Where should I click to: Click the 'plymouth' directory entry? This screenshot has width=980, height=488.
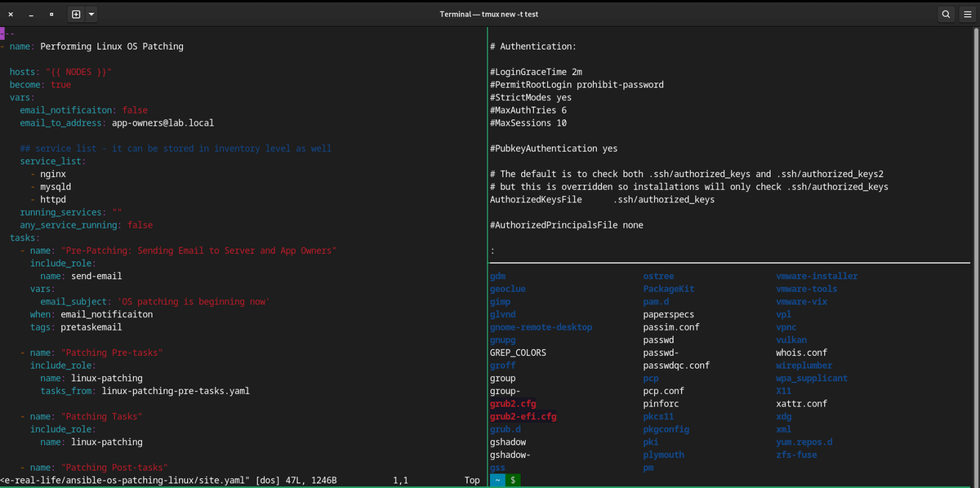tap(664, 455)
